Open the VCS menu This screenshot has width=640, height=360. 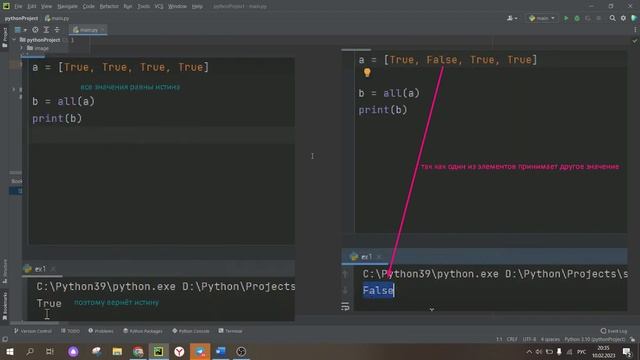tap(159, 7)
